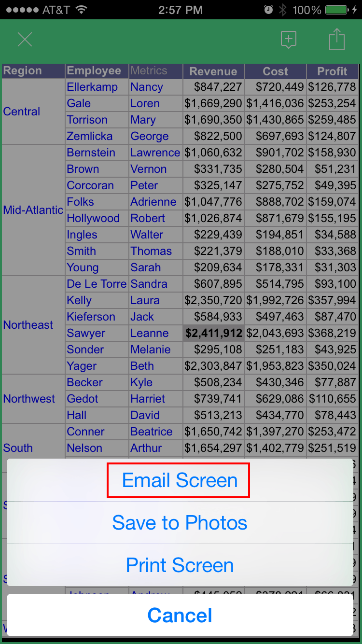The image size is (362, 644).
Task: Select the Northeast region link
Action: (28, 325)
